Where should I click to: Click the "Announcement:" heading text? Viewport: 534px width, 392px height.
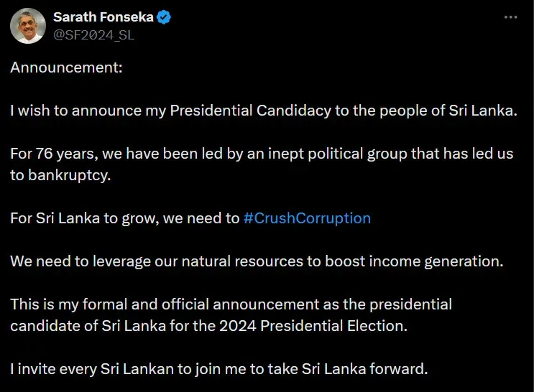[66, 67]
